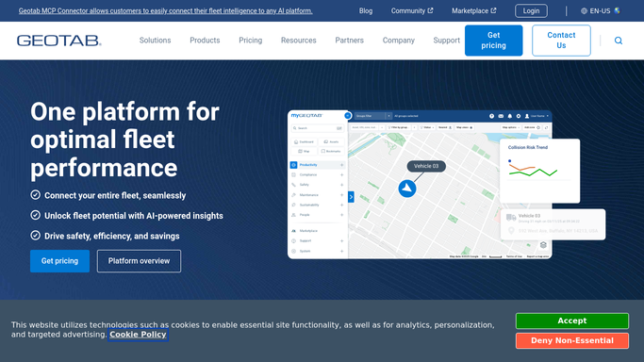Open the site search magnifier icon

(x=619, y=41)
